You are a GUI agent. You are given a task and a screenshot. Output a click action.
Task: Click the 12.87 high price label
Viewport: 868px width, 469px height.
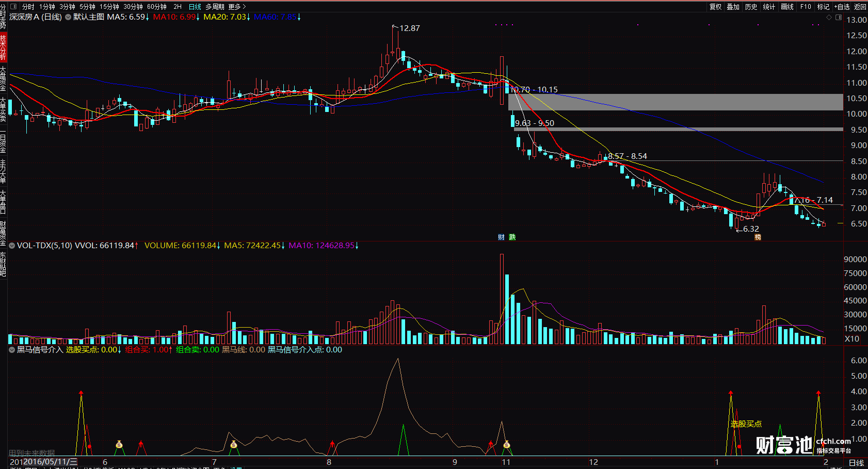(x=410, y=28)
